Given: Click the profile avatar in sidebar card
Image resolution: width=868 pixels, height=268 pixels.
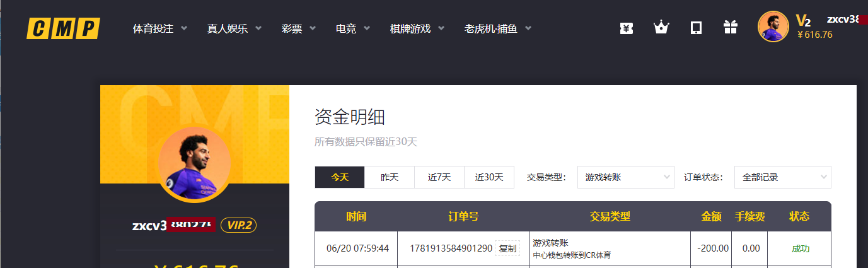Looking at the screenshot, I should 195,165.
